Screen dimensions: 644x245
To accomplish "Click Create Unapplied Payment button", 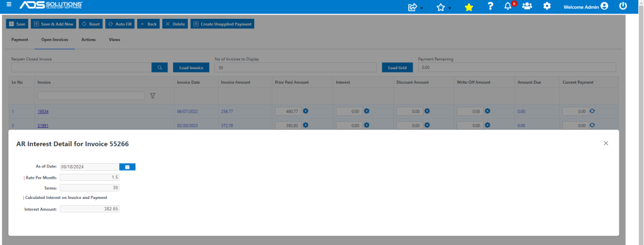I will point(222,24).
